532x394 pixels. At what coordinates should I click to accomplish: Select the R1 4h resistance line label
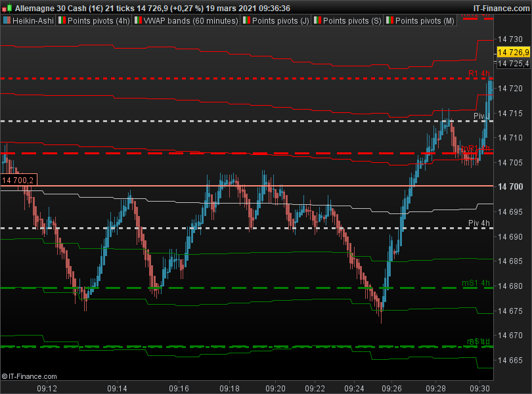tap(479, 74)
